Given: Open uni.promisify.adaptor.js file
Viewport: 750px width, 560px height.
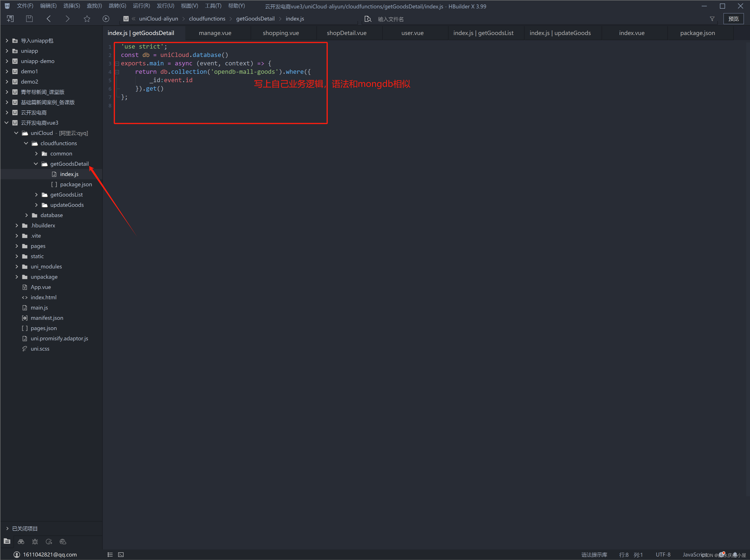Looking at the screenshot, I should [59, 338].
